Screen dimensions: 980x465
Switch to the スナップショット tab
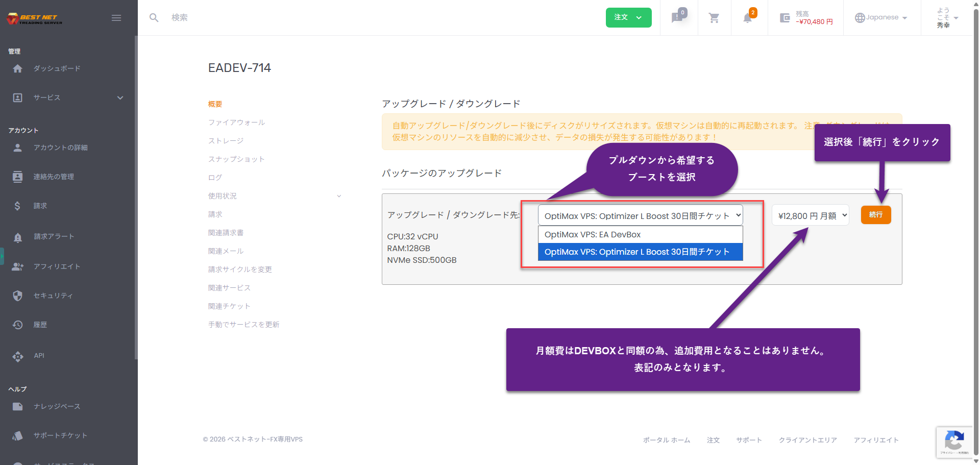[236, 159]
